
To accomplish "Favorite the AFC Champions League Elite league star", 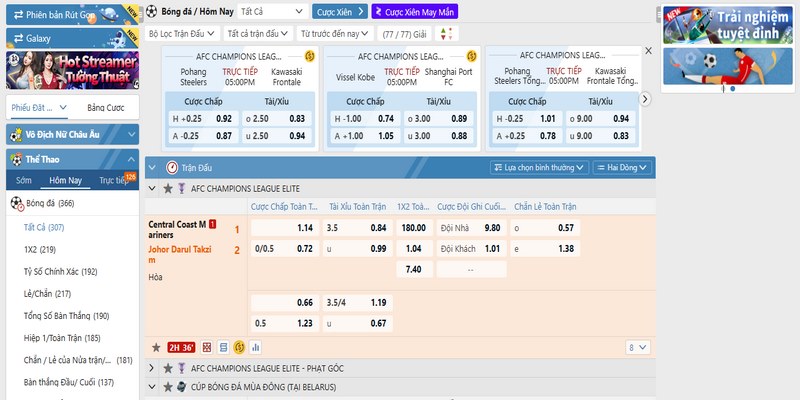I will click(167, 188).
